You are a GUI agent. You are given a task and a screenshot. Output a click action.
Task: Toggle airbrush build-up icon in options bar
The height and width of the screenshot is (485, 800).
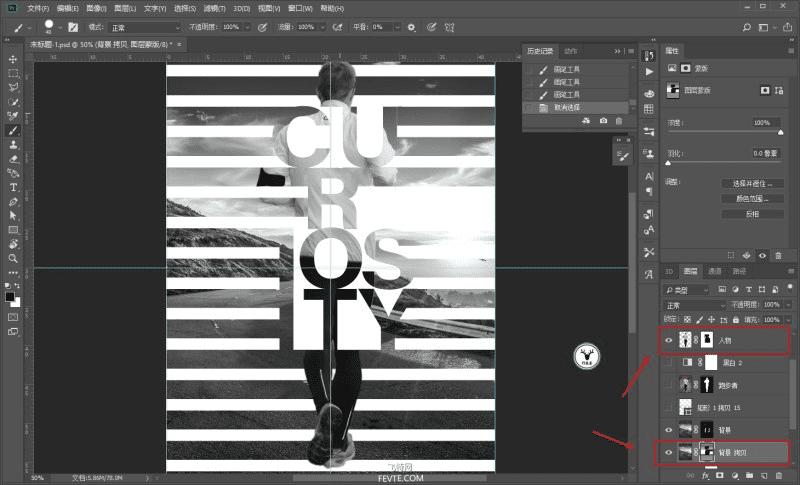point(337,28)
